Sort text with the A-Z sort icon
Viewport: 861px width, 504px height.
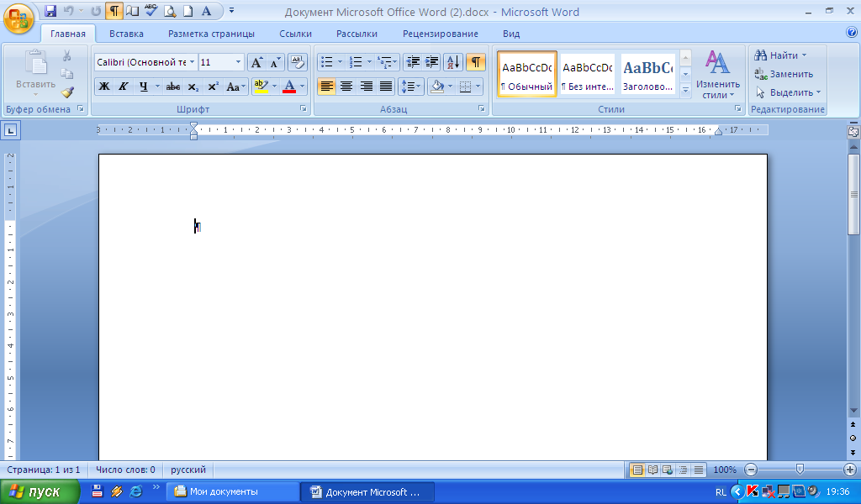(453, 62)
